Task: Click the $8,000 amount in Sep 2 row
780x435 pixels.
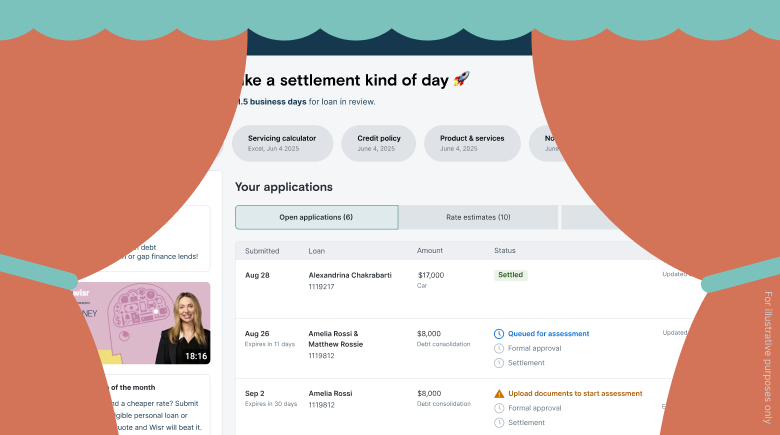Action: tap(429, 394)
